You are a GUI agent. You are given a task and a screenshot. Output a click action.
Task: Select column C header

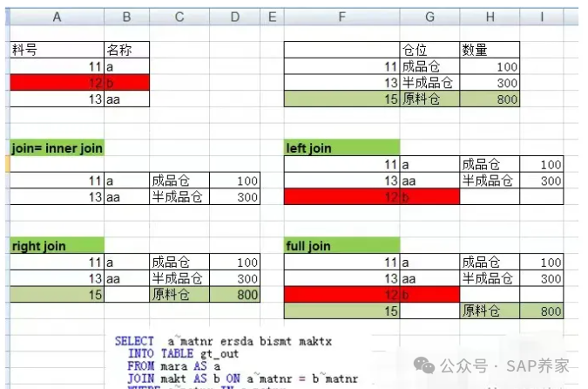tap(179, 17)
